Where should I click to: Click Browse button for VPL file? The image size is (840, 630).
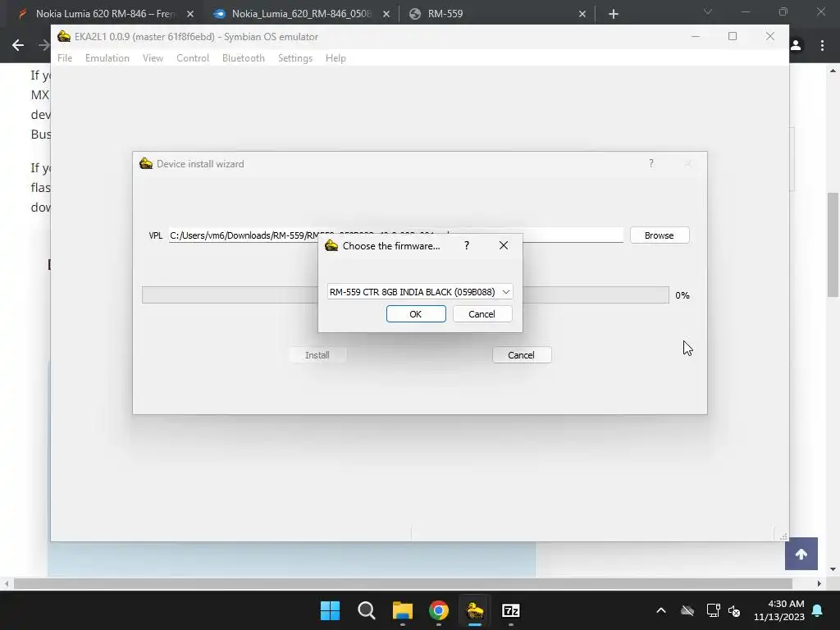pos(660,235)
